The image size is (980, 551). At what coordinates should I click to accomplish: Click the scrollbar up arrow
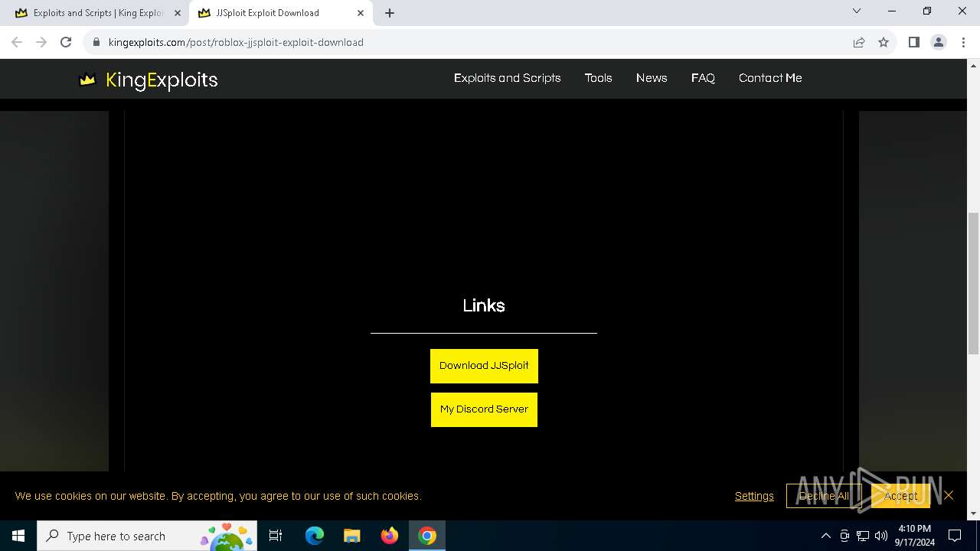[973, 65]
